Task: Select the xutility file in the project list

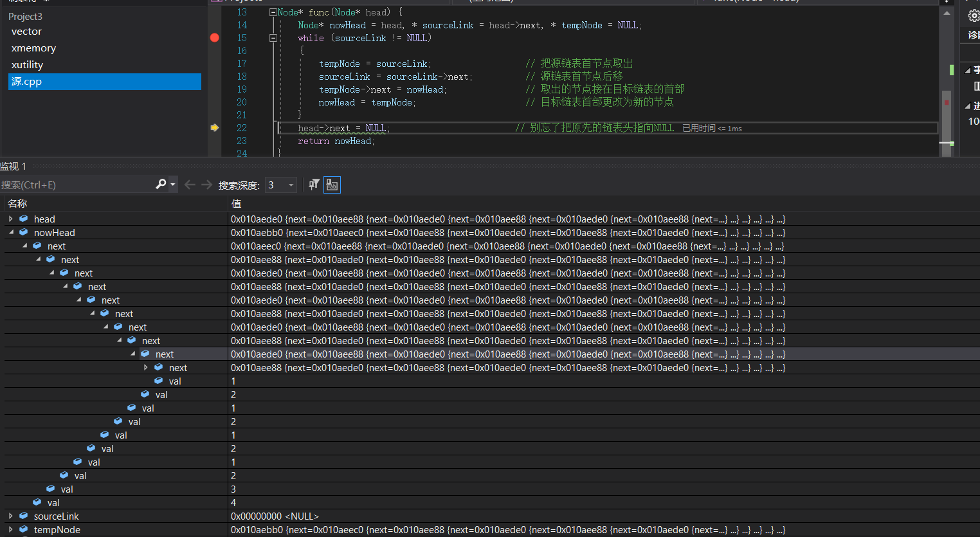Action: click(x=27, y=65)
